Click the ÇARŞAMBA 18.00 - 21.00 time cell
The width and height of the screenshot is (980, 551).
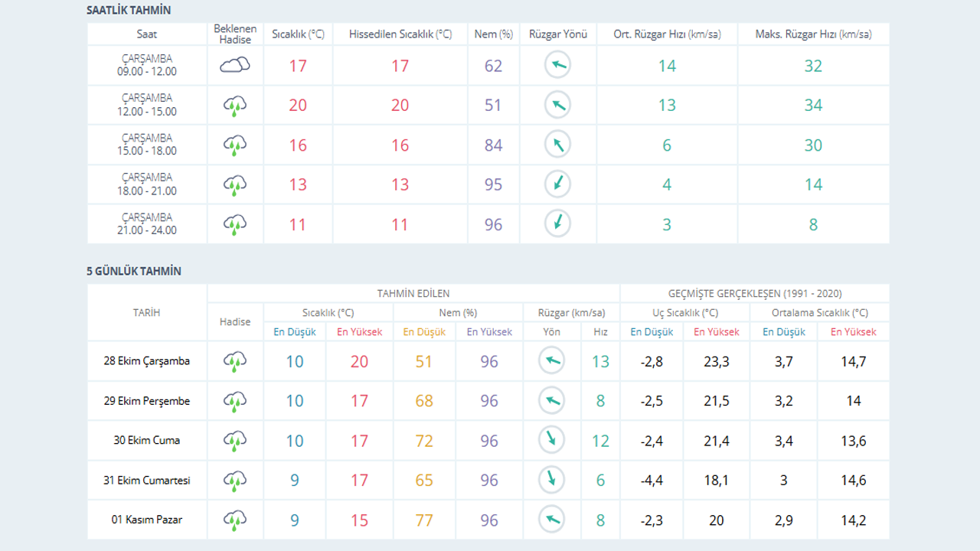point(147,184)
